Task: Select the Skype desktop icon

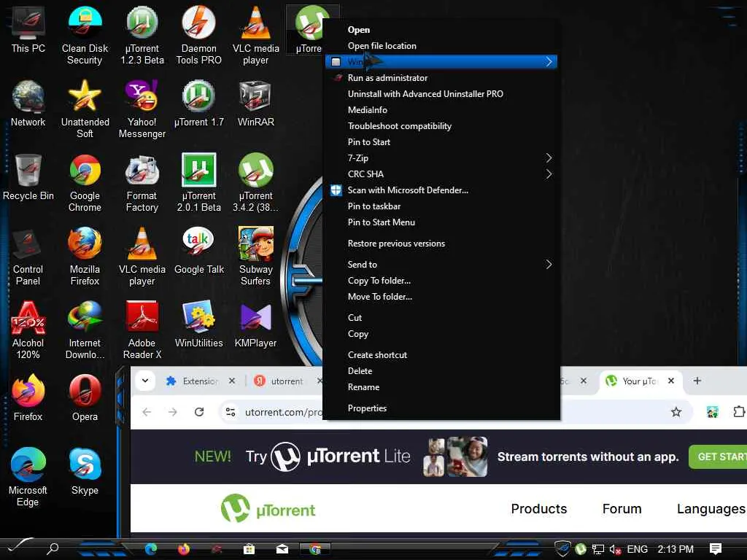Action: coord(85,472)
